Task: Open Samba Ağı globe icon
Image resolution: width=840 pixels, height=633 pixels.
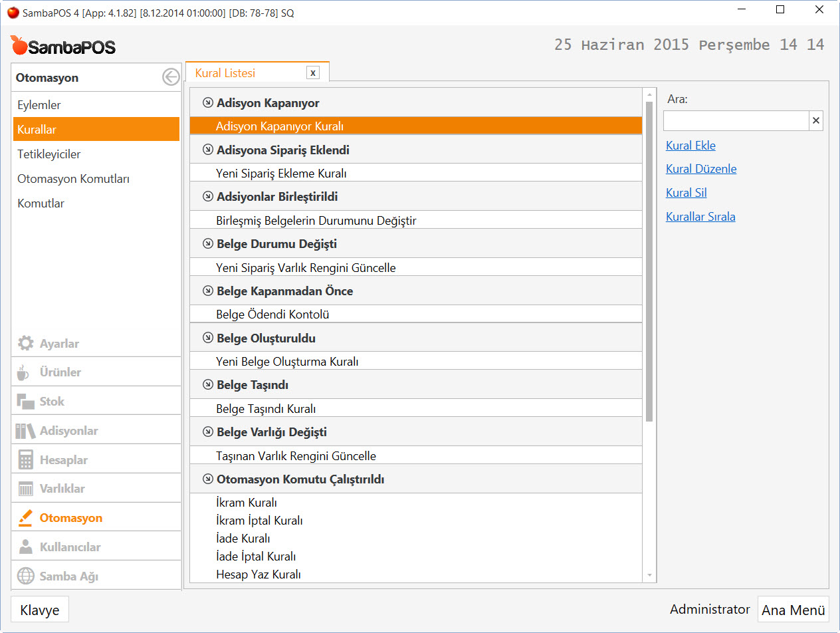Action: (x=25, y=576)
